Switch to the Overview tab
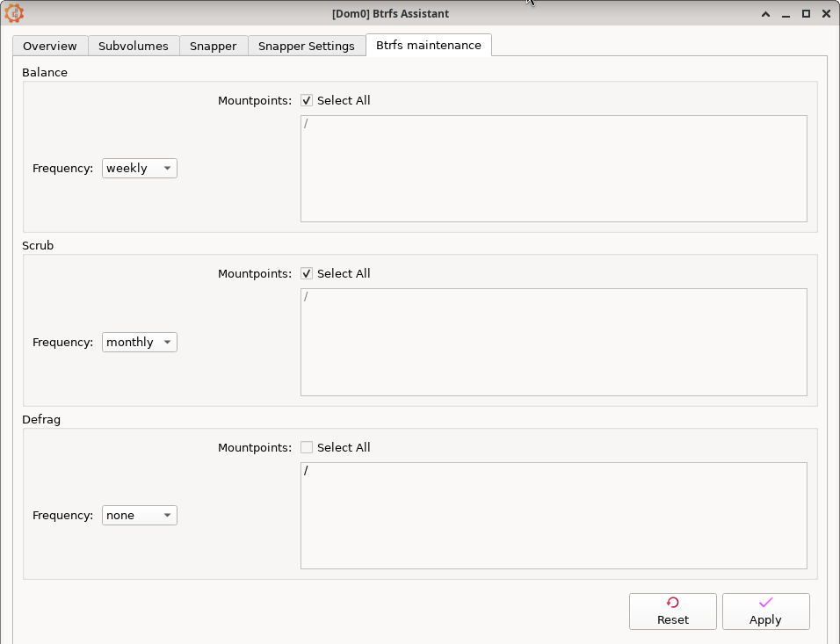Screen dimensions: 840x644 click(x=50, y=47)
